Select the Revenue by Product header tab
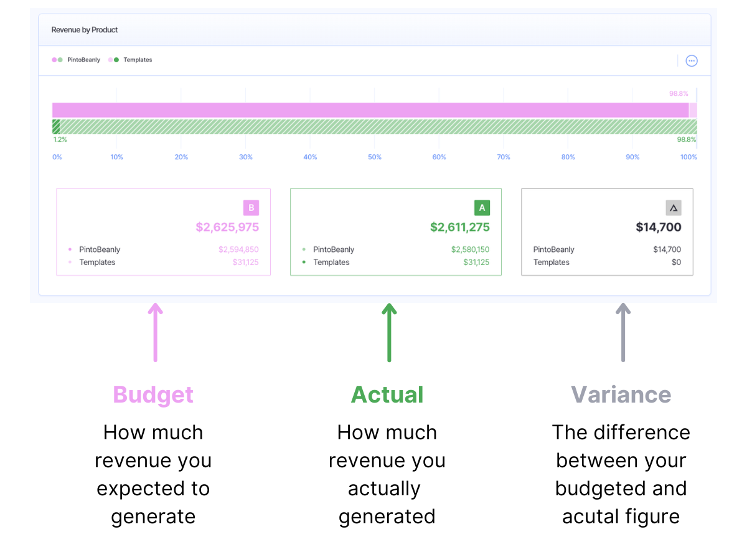The height and width of the screenshot is (560, 747). tap(85, 29)
